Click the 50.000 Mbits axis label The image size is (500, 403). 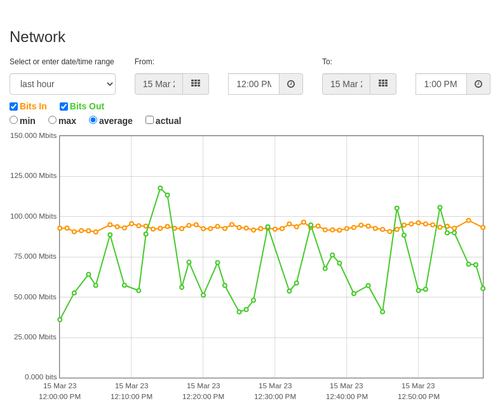(x=35, y=297)
